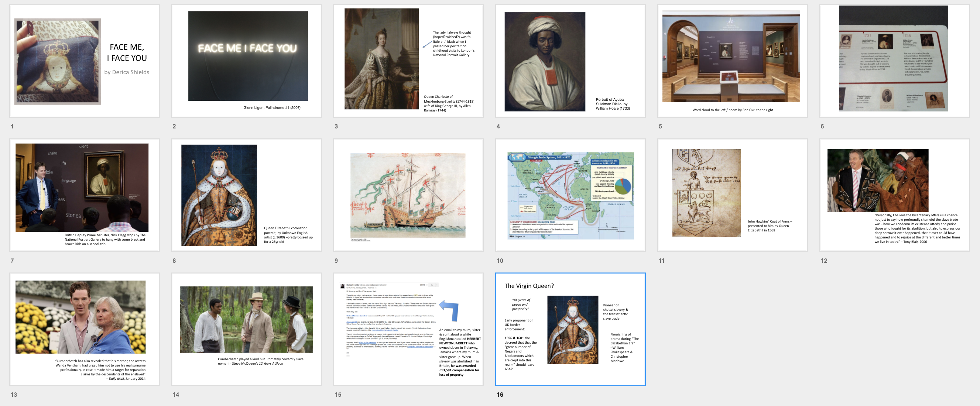
Task: Select Queen Elizabeth I coronation portrait slide 8
Action: [x=246, y=195]
